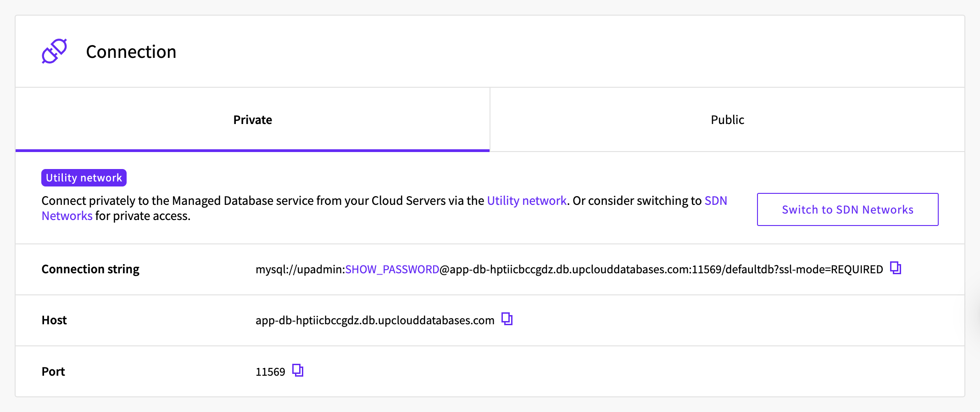Copy the Port number icon
980x412 pixels.
(298, 370)
